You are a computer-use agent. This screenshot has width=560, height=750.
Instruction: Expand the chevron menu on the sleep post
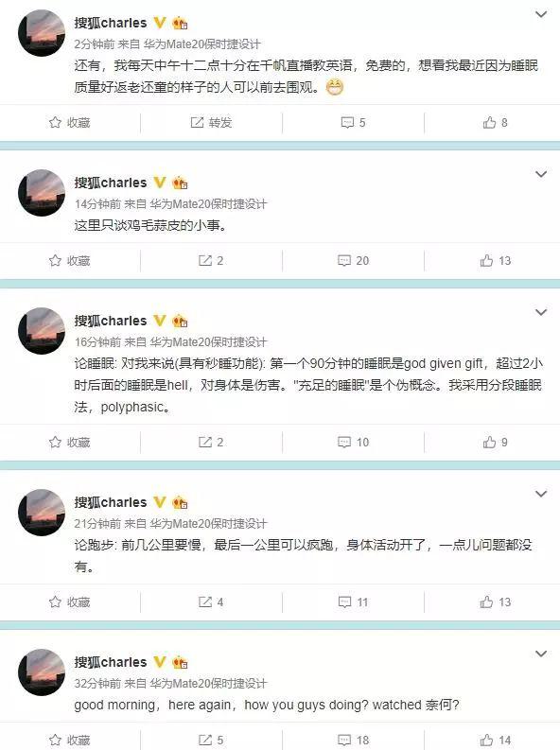coord(541,312)
